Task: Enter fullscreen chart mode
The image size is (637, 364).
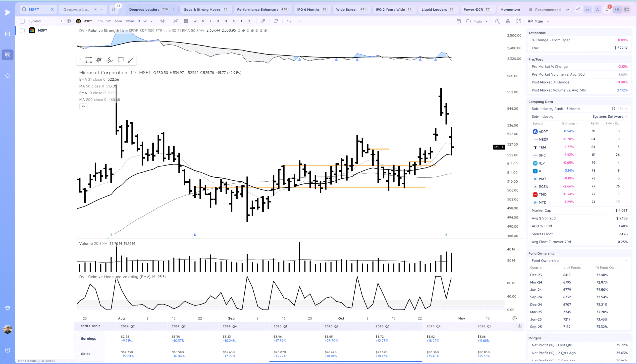Action: [519, 21]
